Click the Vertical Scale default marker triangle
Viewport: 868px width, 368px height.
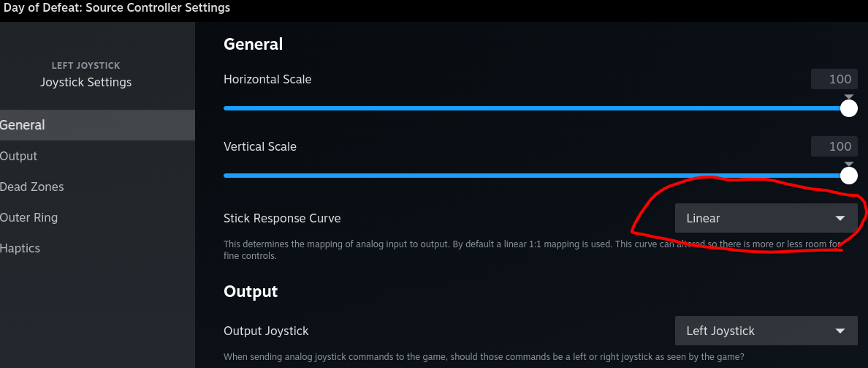(848, 165)
